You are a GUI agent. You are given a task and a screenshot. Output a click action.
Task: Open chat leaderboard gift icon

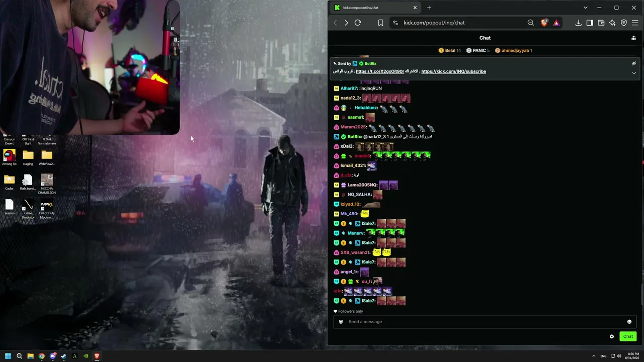[x=633, y=38]
